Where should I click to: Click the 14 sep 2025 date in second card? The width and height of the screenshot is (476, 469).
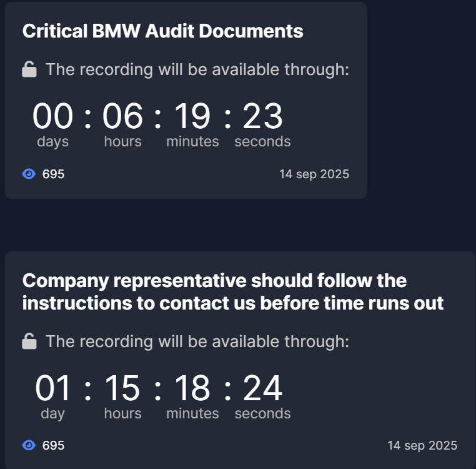tap(422, 446)
